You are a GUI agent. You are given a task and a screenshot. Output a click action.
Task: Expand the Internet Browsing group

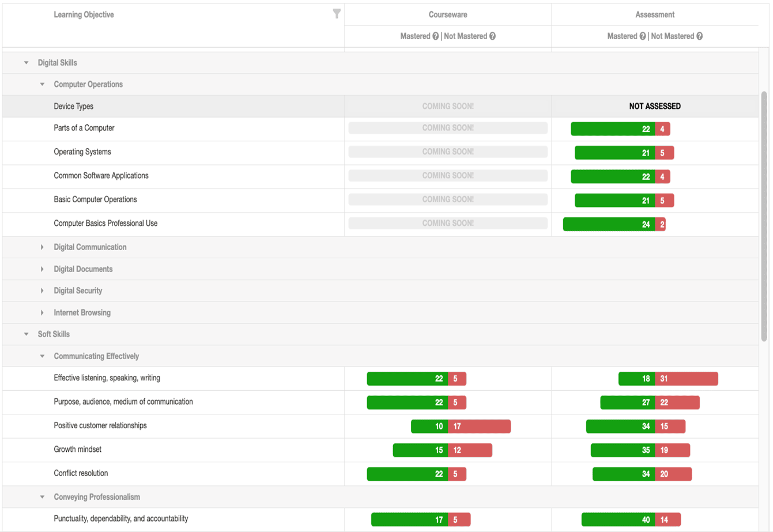click(x=42, y=313)
